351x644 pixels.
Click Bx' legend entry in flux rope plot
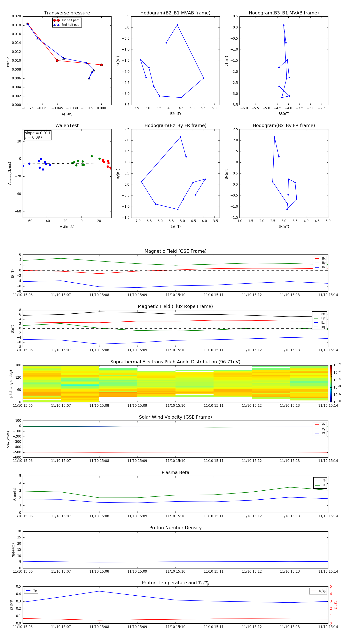coord(320,314)
